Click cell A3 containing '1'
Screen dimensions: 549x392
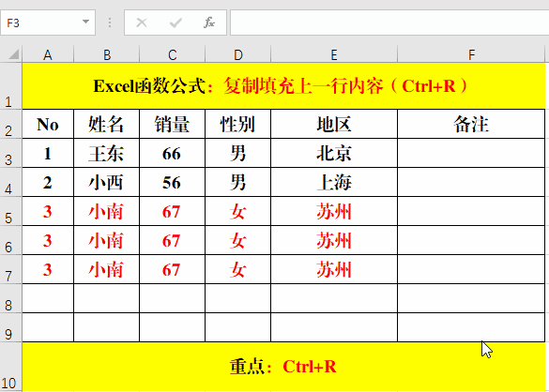(x=48, y=153)
